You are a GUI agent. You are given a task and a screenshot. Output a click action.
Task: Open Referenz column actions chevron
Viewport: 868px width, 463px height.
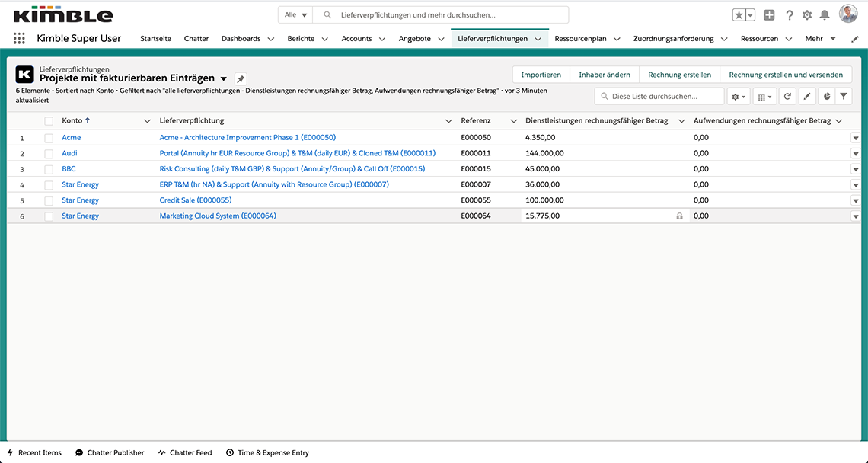pos(514,121)
